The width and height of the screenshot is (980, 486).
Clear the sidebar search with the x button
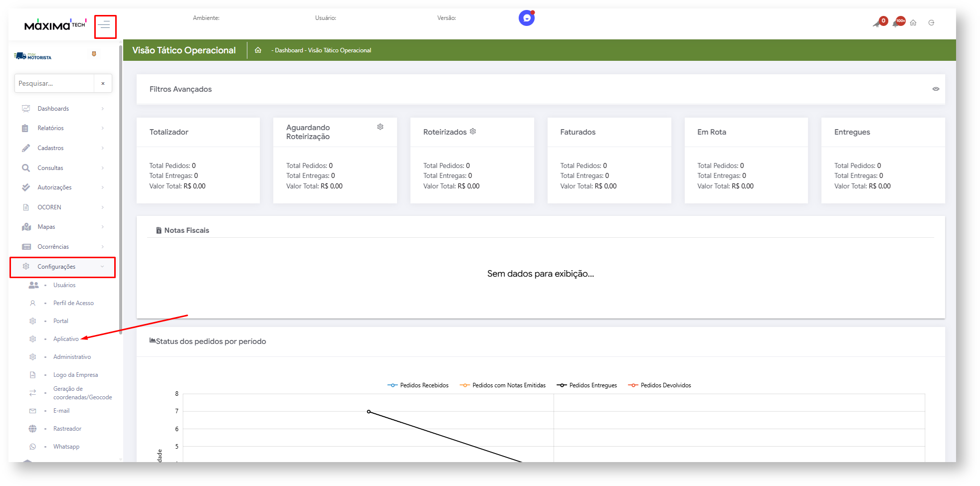click(x=103, y=83)
